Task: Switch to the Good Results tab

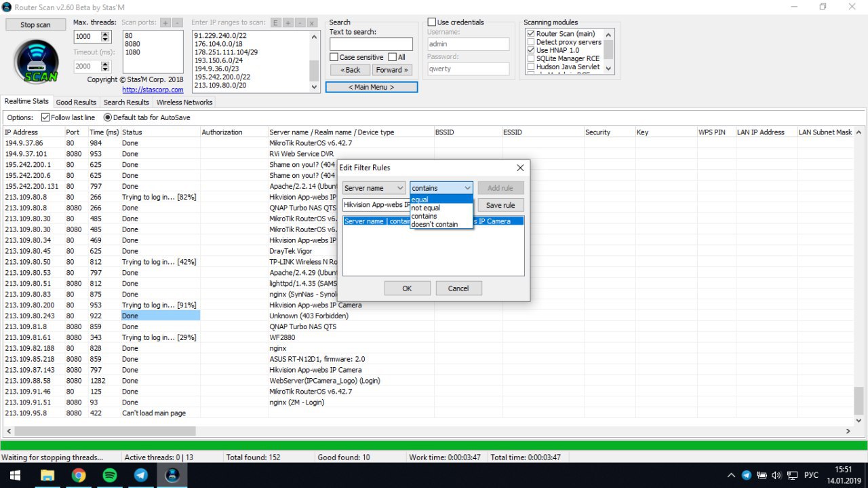Action: (x=76, y=102)
